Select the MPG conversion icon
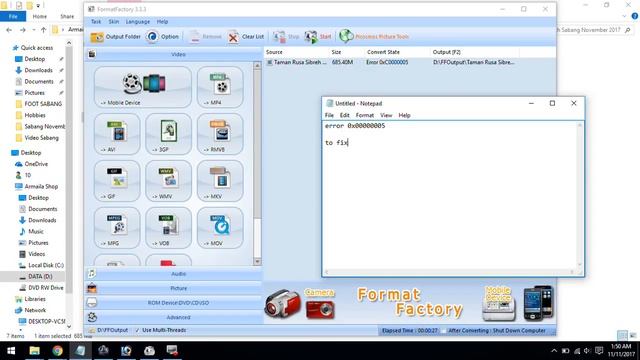Screen dimensions: 640x360 pos(117,228)
